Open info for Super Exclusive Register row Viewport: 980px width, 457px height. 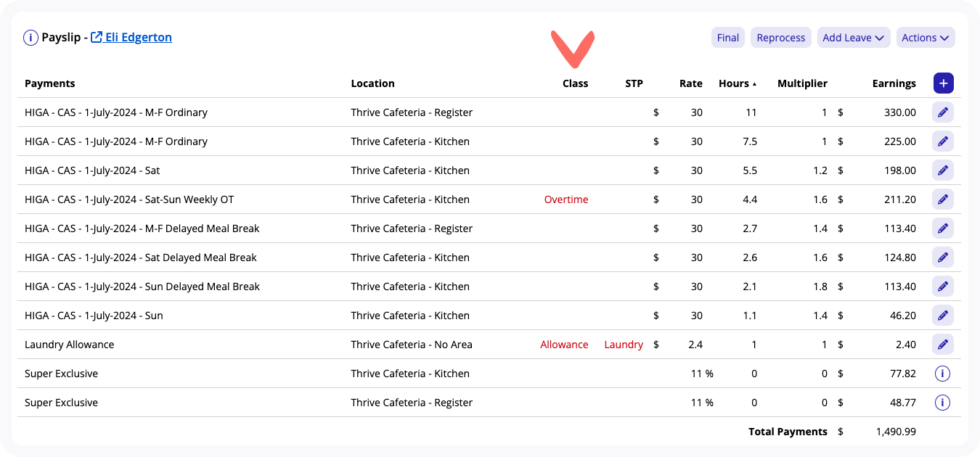[942, 403]
